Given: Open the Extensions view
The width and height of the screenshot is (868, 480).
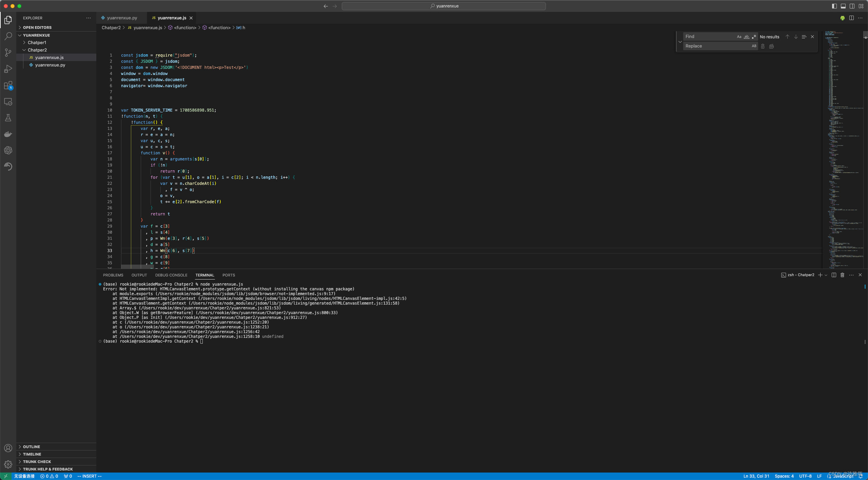Looking at the screenshot, I should coord(8,85).
